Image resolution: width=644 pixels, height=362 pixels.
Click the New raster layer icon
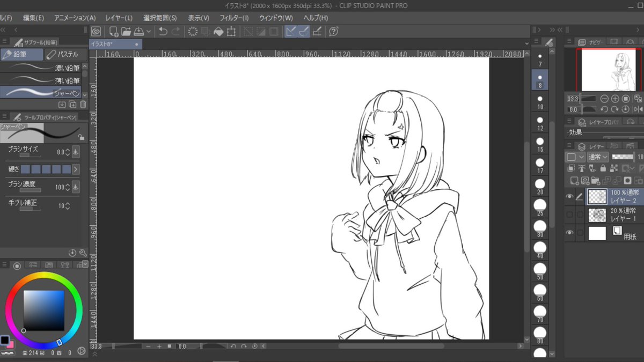click(574, 181)
